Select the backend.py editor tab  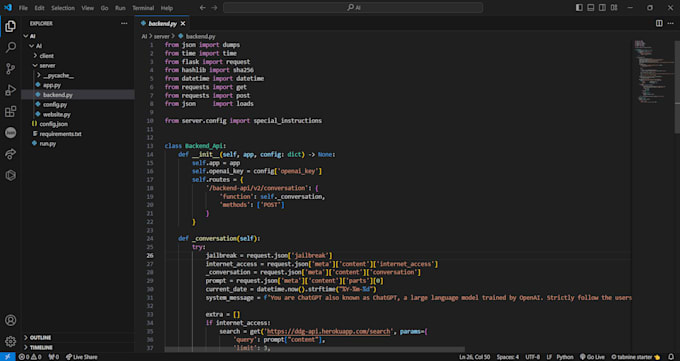[x=163, y=23]
